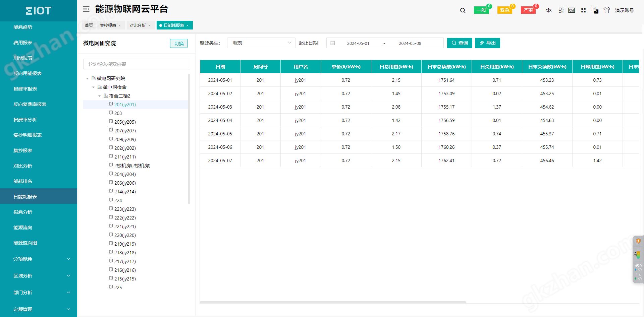Click 日总用量(kW·h) column header

tap(396, 67)
